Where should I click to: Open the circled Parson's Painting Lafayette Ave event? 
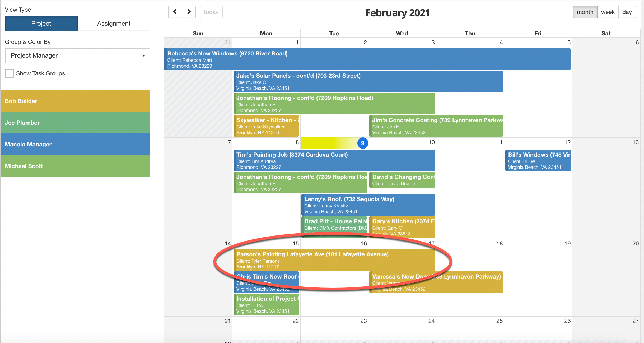click(x=334, y=260)
